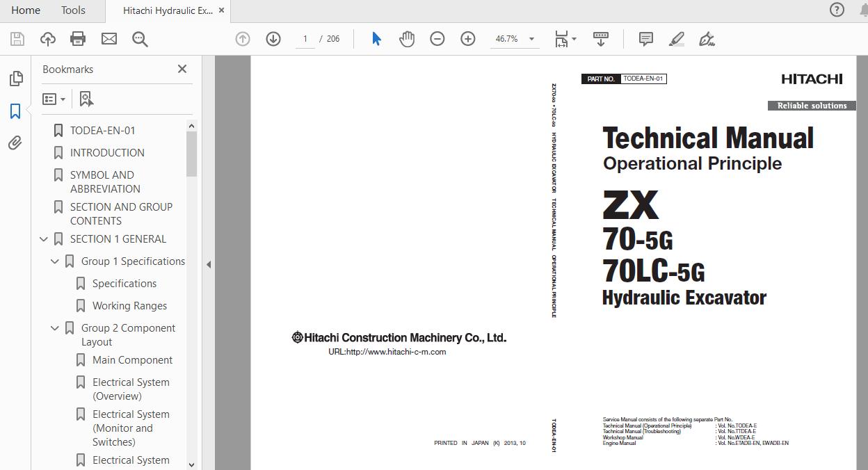Click the zoom percentage field
The height and width of the screenshot is (470, 868).
507,39
